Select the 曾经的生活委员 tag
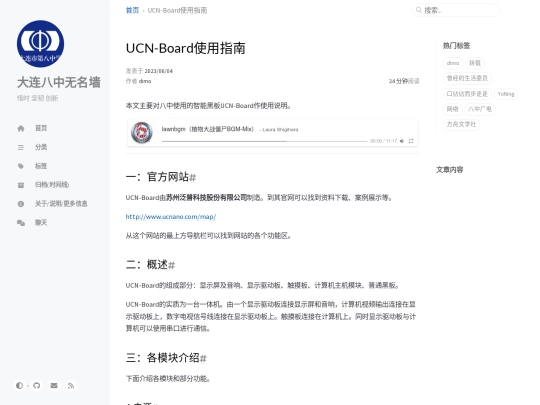 467,78
